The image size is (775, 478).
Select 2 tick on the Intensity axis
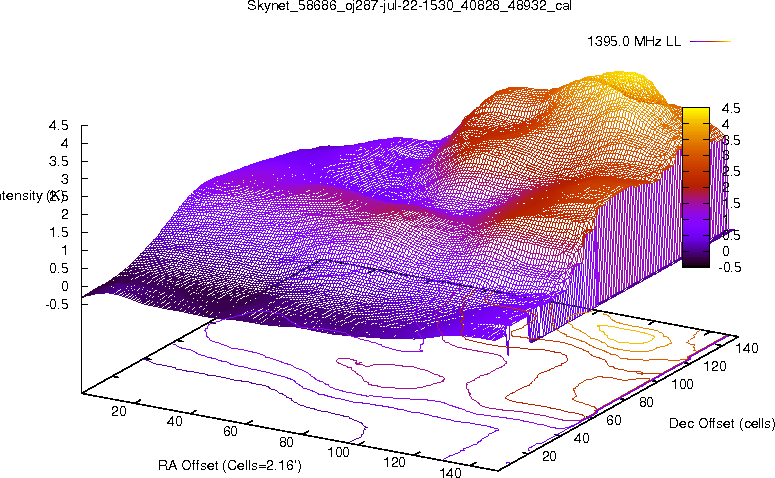pyautogui.click(x=64, y=215)
